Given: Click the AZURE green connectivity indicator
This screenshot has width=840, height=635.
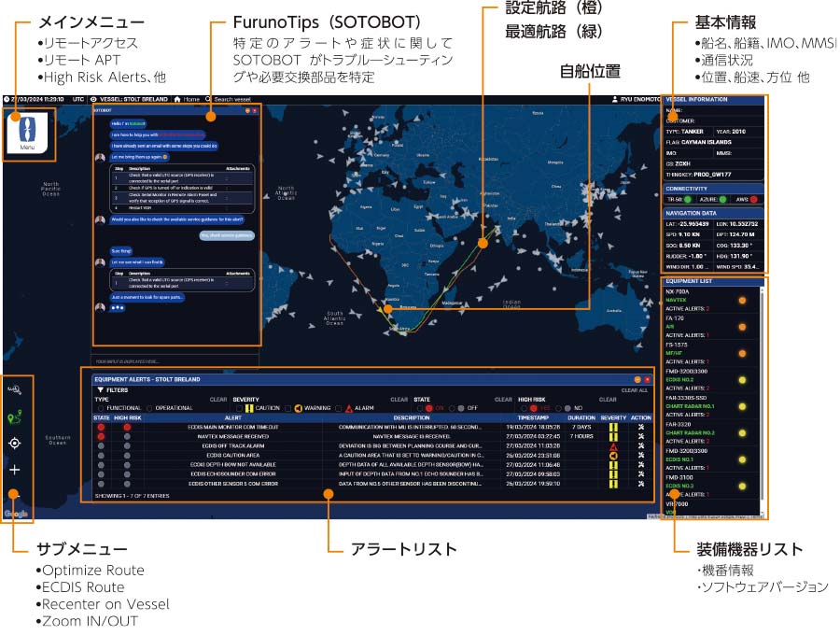Looking at the screenshot, I should [722, 199].
